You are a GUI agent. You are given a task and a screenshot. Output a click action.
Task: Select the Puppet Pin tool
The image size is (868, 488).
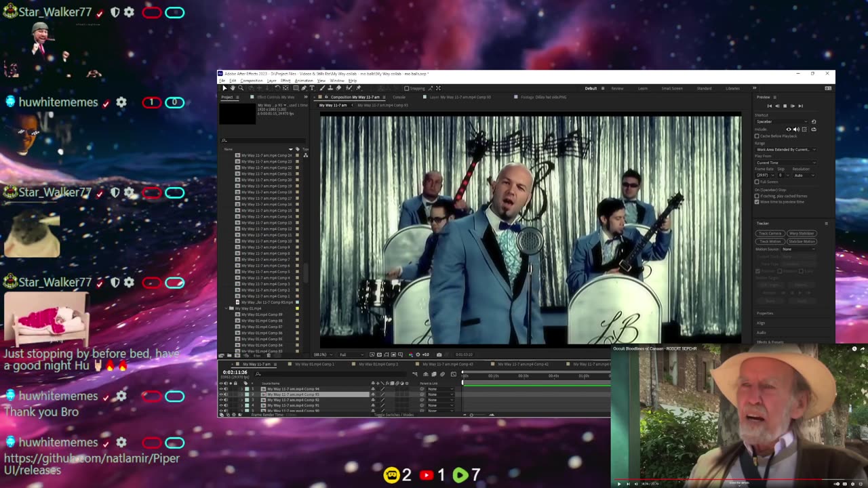click(359, 88)
